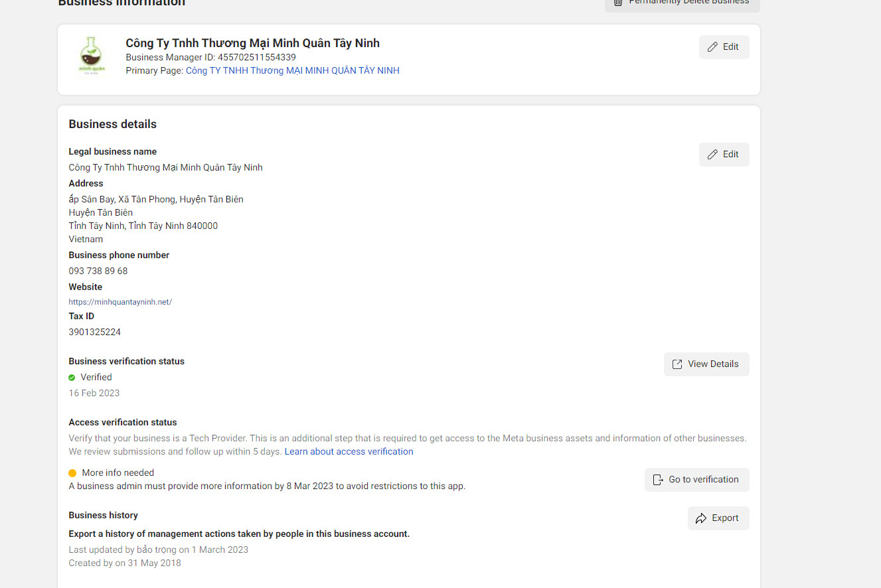
Task: Click the Last updated by bảo trọng text
Action: click(159, 550)
